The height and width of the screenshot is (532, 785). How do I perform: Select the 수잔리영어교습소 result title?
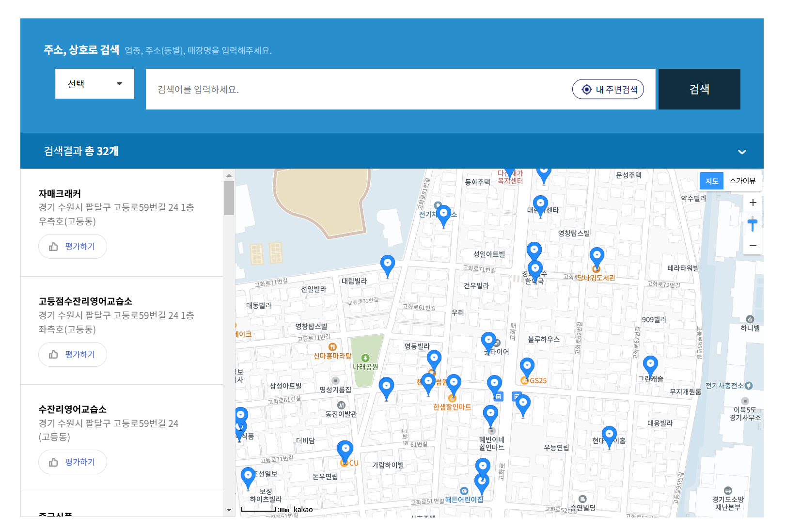pos(73,409)
